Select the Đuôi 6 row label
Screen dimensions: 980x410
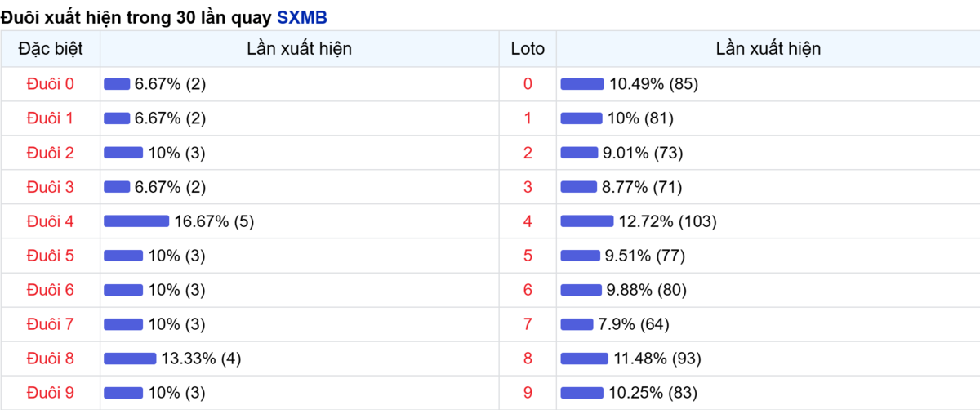pyautogui.click(x=50, y=290)
